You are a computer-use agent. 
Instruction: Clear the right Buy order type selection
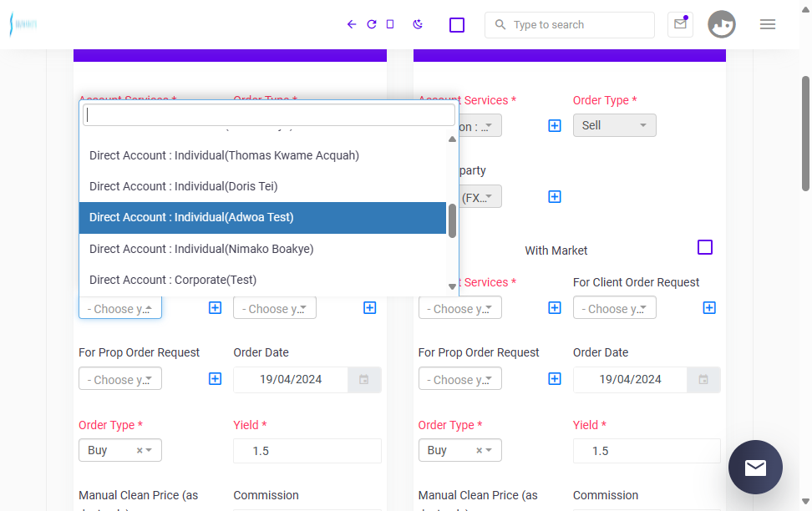479,450
